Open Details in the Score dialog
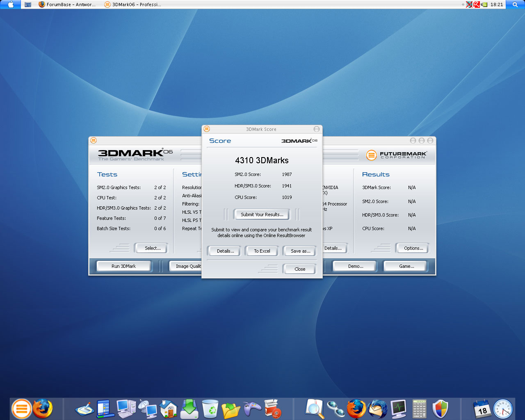Screen dimensions: 525x420 point(225,251)
